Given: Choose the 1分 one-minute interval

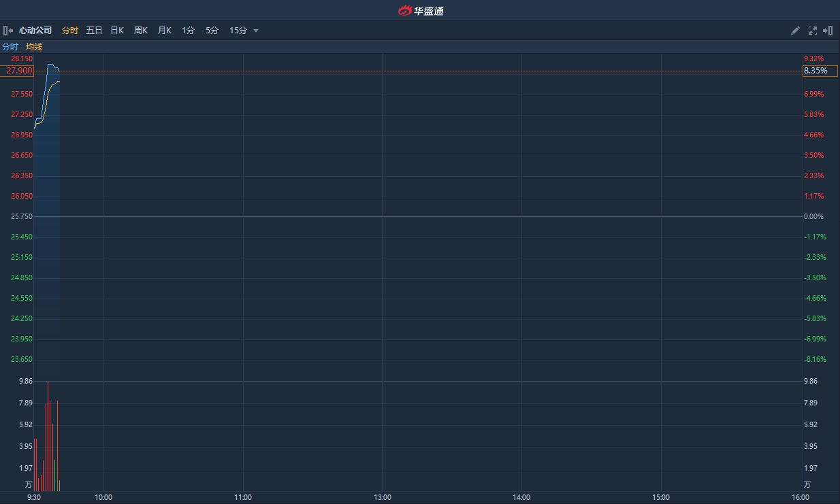Looking at the screenshot, I should [188, 31].
